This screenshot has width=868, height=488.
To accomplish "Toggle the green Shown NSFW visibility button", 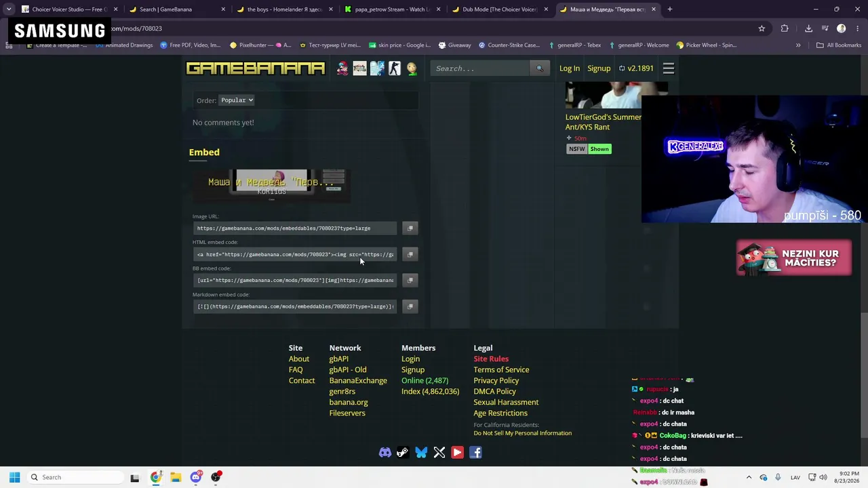I will [x=599, y=149].
